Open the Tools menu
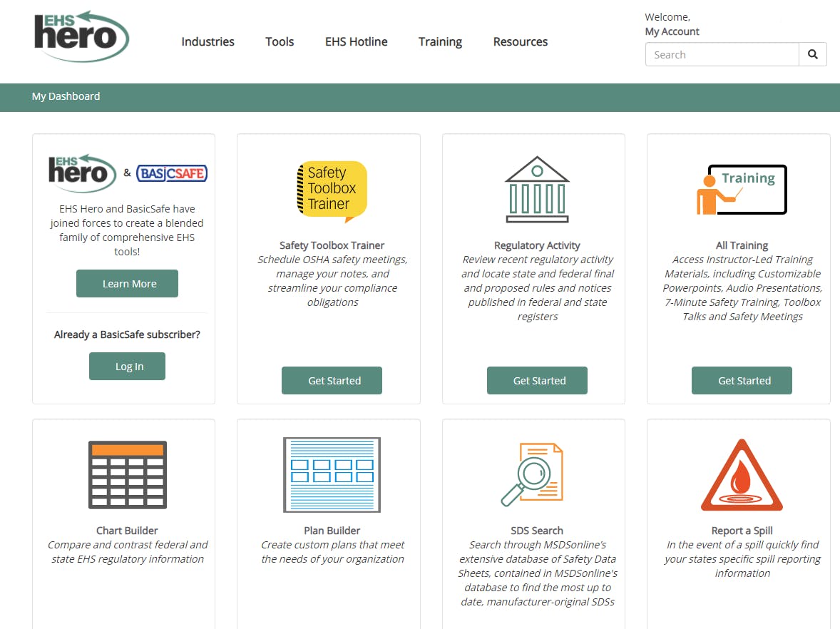Viewport: 840px width, 629px height. coord(280,42)
